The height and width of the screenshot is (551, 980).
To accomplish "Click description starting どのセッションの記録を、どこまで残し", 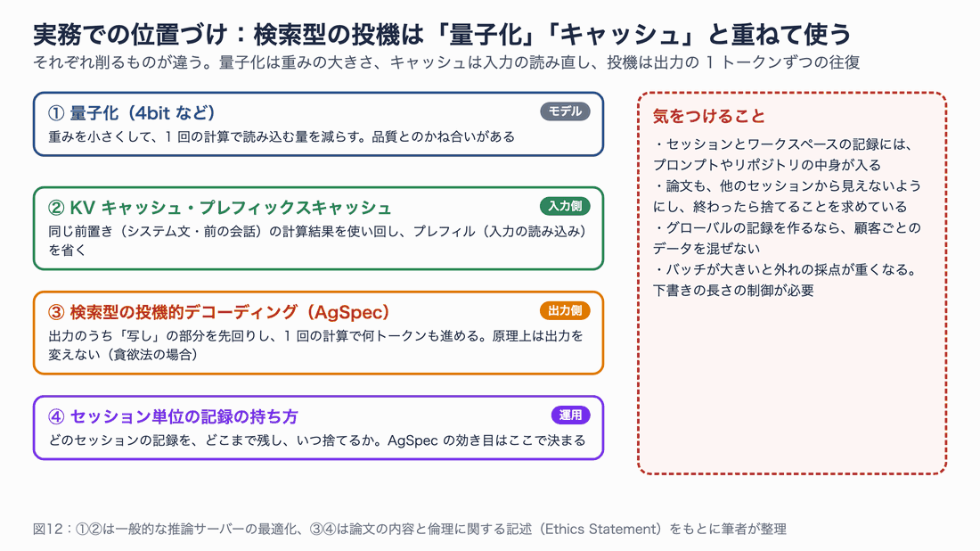I will click(317, 440).
